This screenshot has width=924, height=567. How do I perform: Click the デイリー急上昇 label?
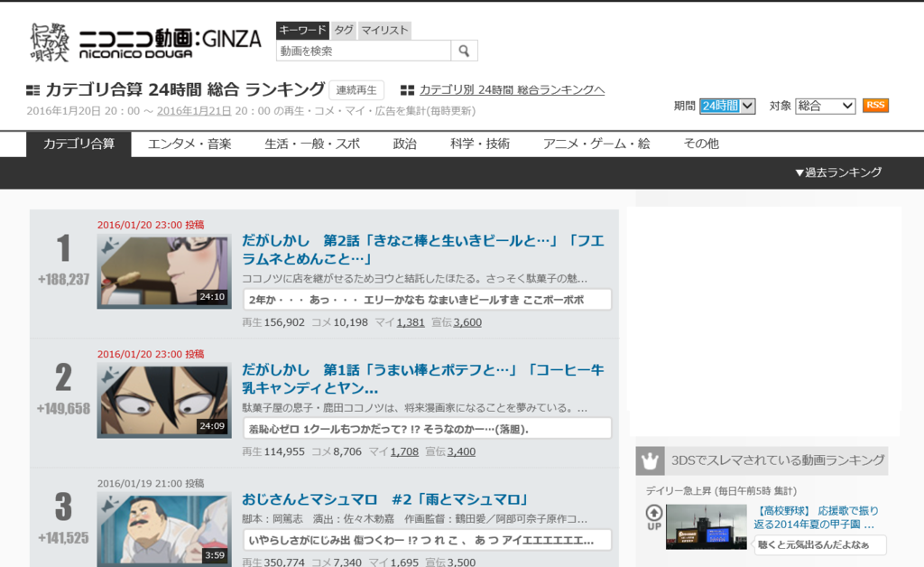pos(721,491)
